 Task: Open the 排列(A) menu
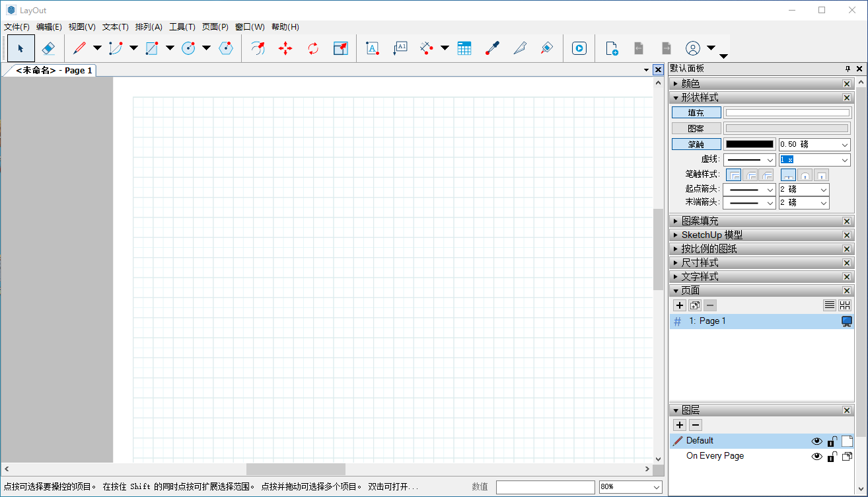(149, 27)
